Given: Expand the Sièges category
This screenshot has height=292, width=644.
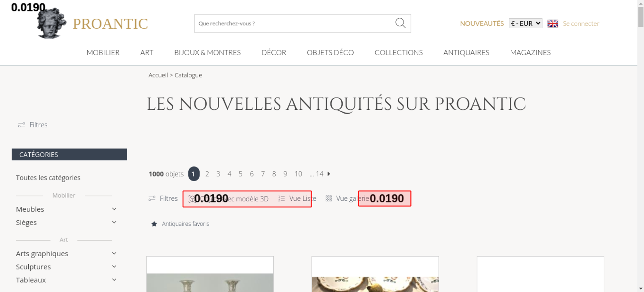Looking at the screenshot, I should pos(114,222).
